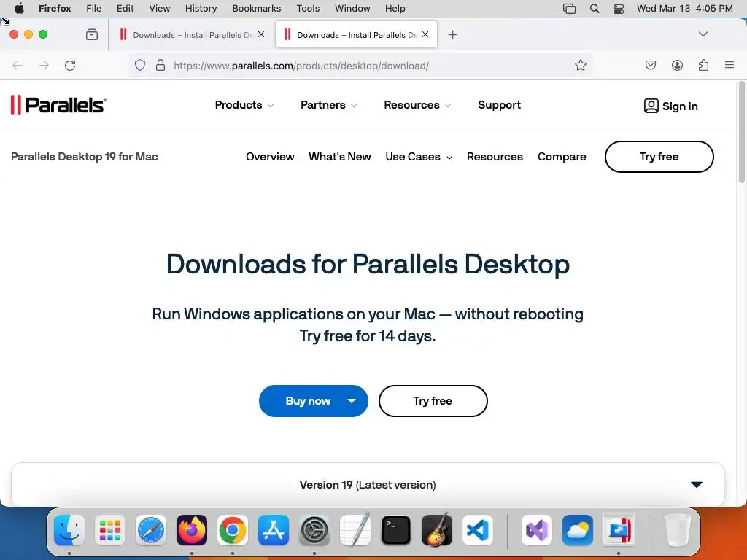747x560 pixels.
Task: Open the Firefox hamburger application menu
Action: (729, 65)
